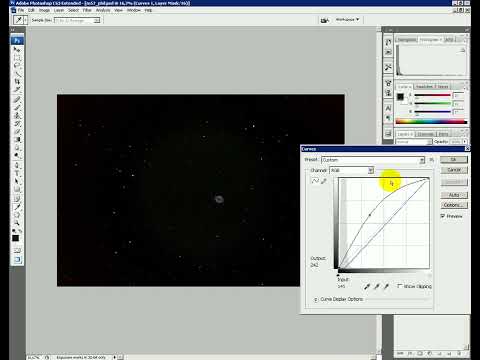Open the Workspace dropdown
This screenshot has height=360, width=480.
(x=347, y=20)
